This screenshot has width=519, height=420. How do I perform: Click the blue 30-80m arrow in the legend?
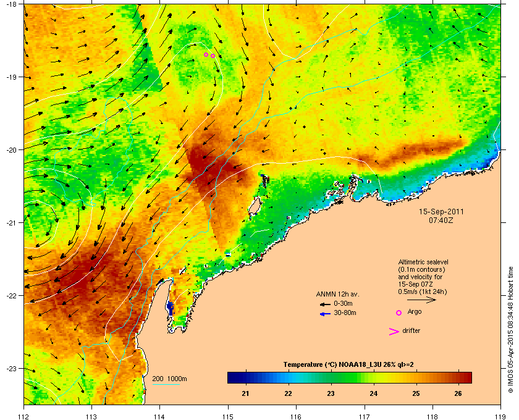pyautogui.click(x=325, y=314)
